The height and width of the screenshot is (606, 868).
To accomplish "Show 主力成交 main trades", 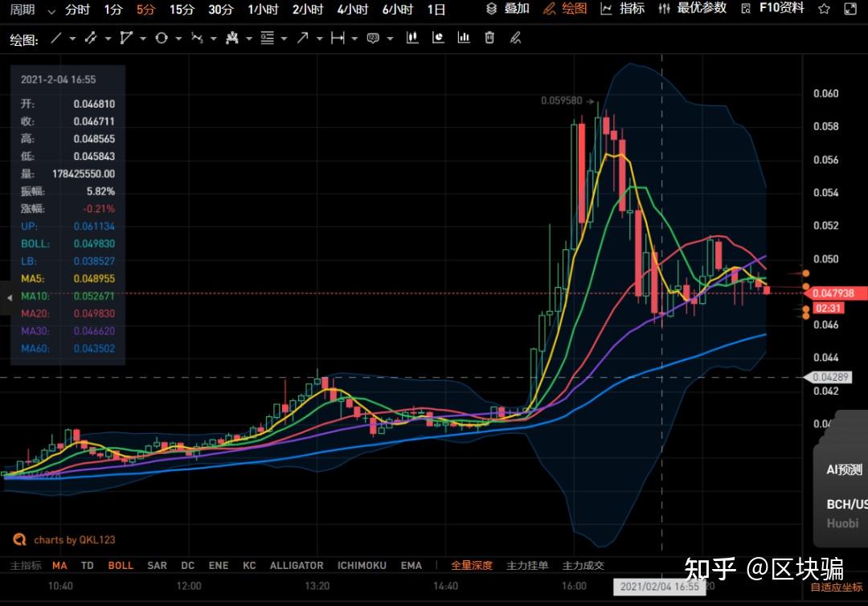I will pos(583,566).
